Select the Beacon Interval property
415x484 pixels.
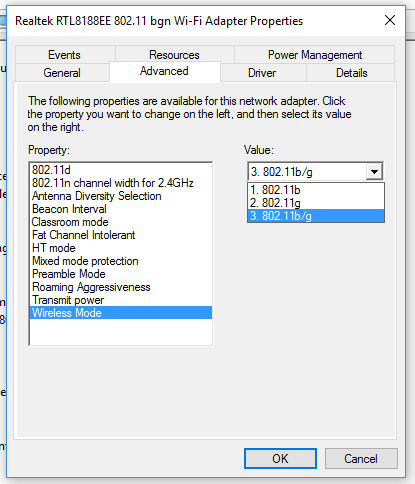121,209
